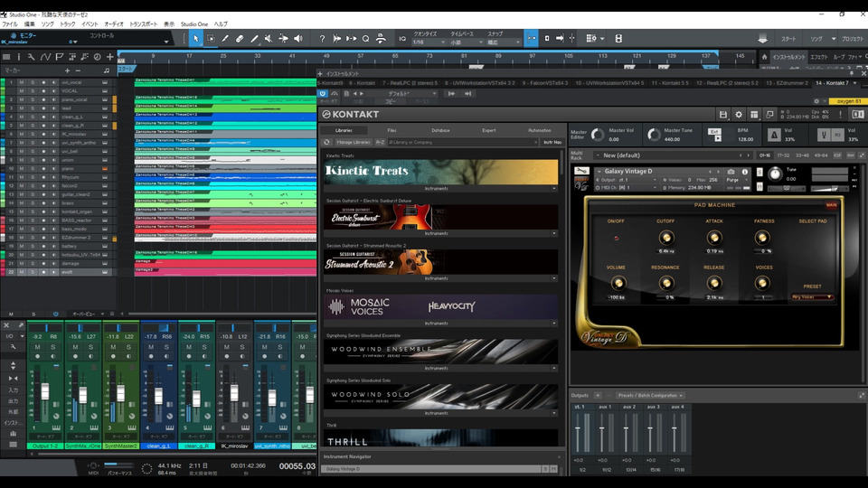The width and height of the screenshot is (868, 488).
Task: Adjust the Kontakt Master Vol knob
Action: pos(598,135)
